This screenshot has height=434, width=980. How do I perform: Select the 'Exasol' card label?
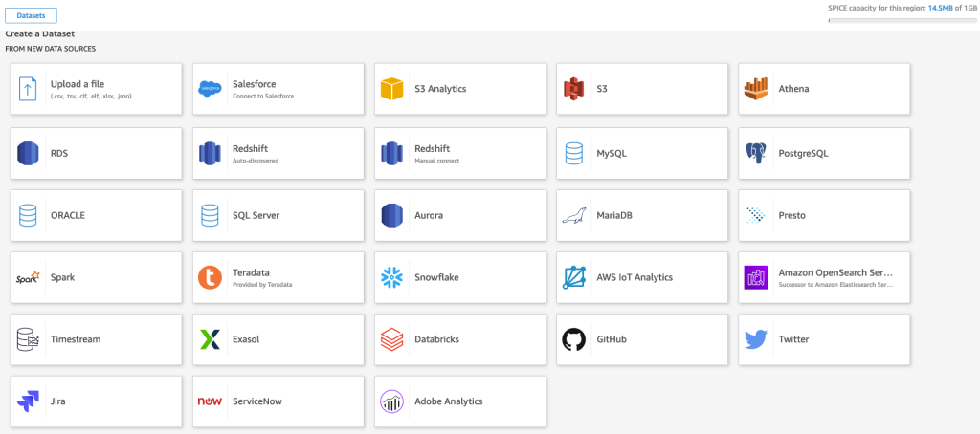(246, 339)
